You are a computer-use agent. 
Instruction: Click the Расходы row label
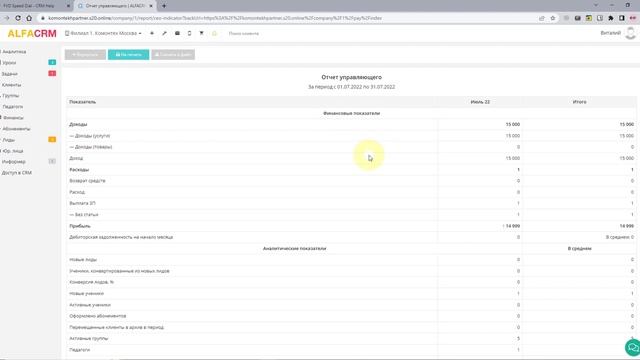click(79, 169)
